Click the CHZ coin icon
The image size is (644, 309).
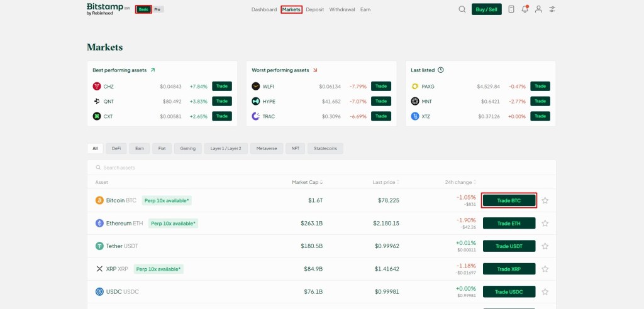97,86
